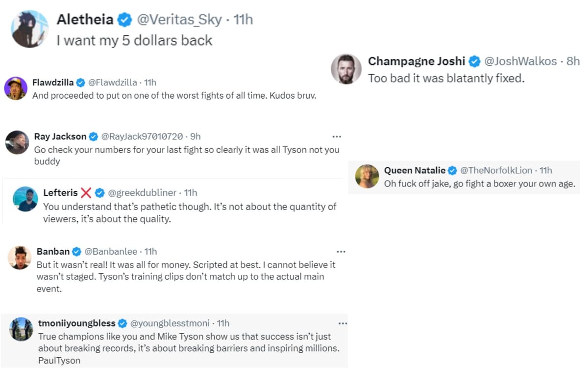Image resolution: width=588 pixels, height=368 pixels.
Task: Click Lefteris's verified checkmark
Action: (x=100, y=193)
